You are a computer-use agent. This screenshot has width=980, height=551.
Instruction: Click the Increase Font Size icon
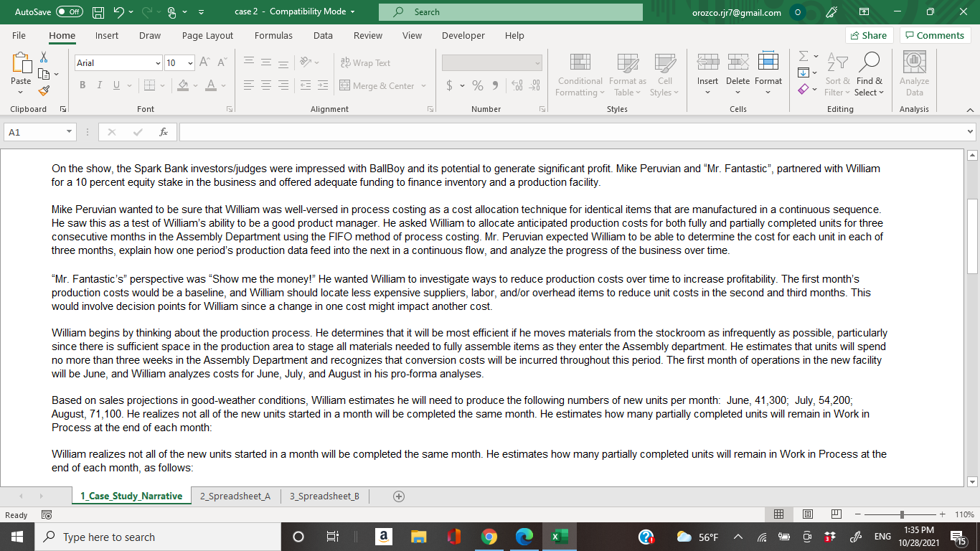[204, 62]
